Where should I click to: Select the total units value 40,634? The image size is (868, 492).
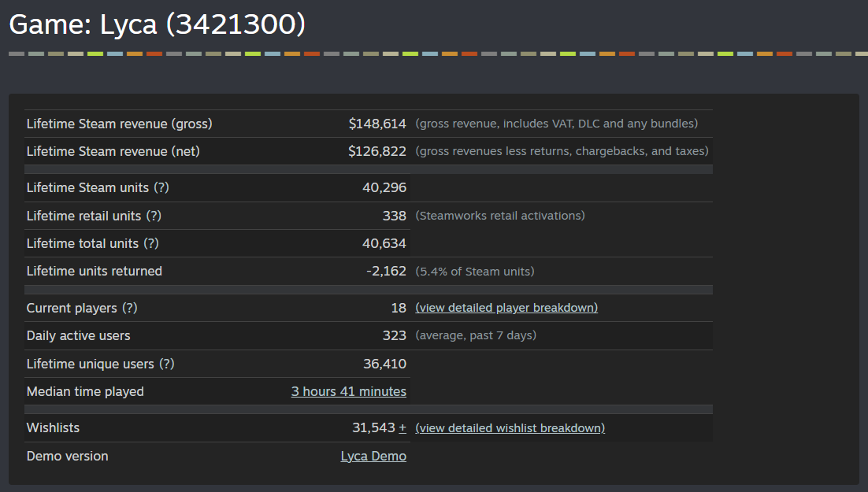tap(384, 243)
